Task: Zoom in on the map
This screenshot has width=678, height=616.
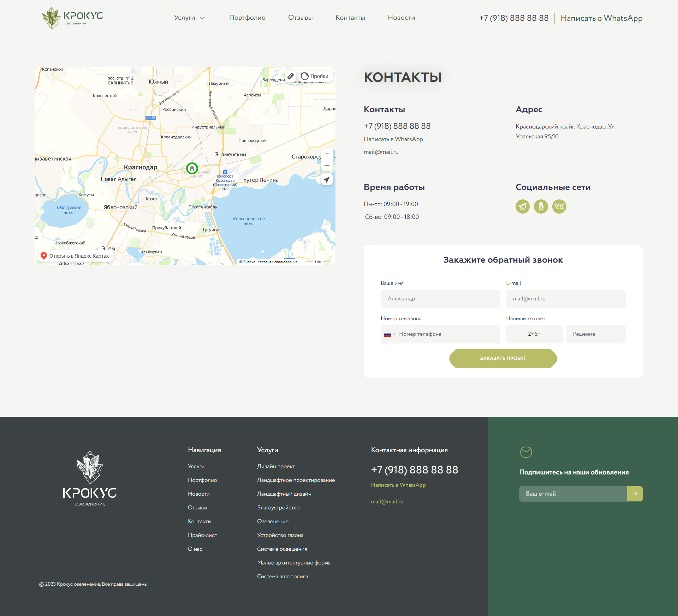Action: tap(327, 154)
